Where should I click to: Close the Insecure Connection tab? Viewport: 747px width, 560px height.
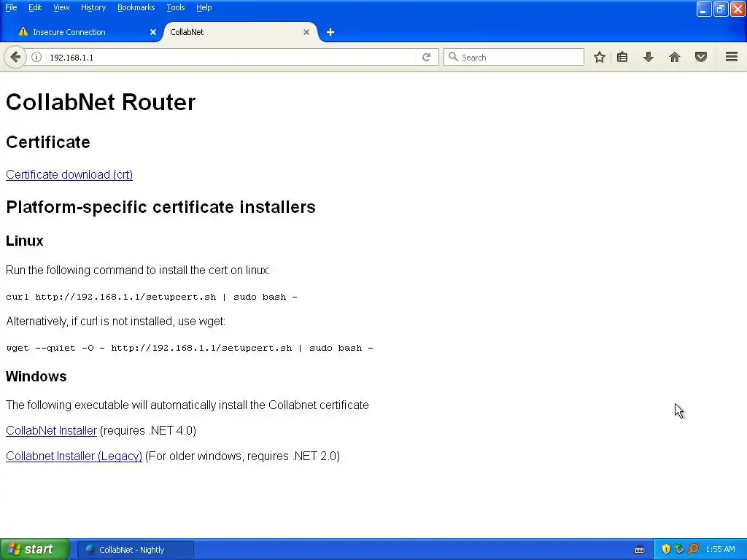click(x=153, y=32)
